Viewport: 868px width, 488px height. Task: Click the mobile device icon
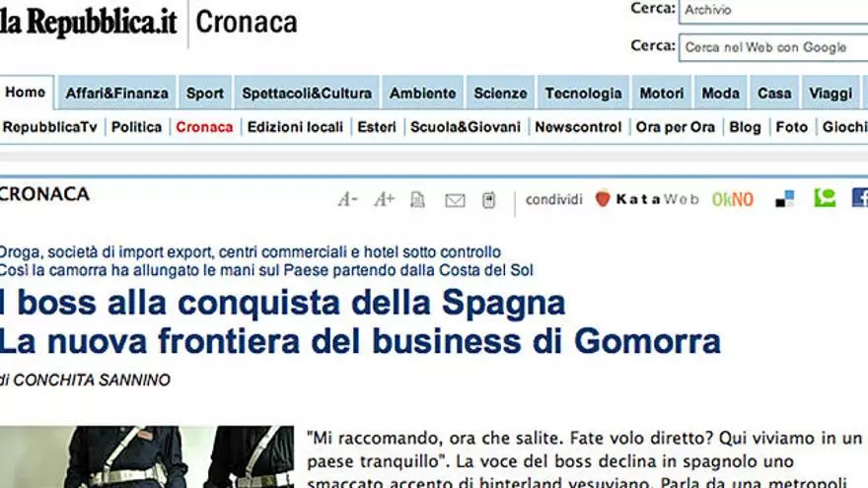point(489,200)
